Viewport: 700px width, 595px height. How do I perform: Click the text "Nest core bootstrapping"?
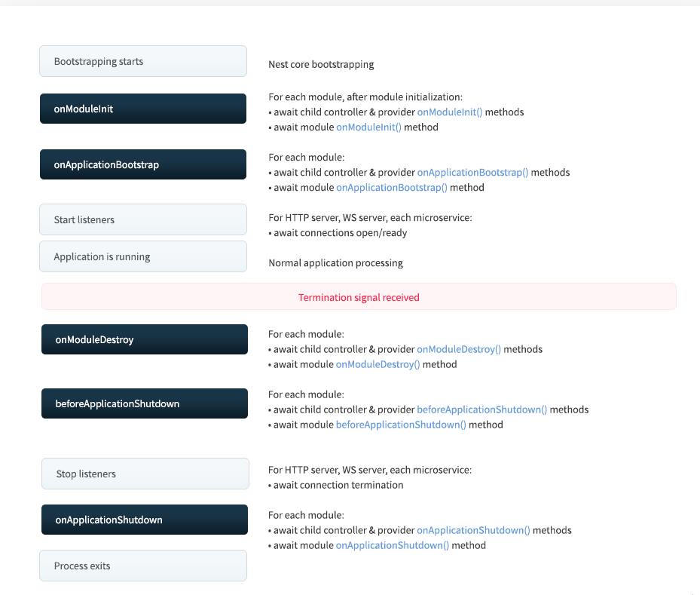click(x=322, y=64)
